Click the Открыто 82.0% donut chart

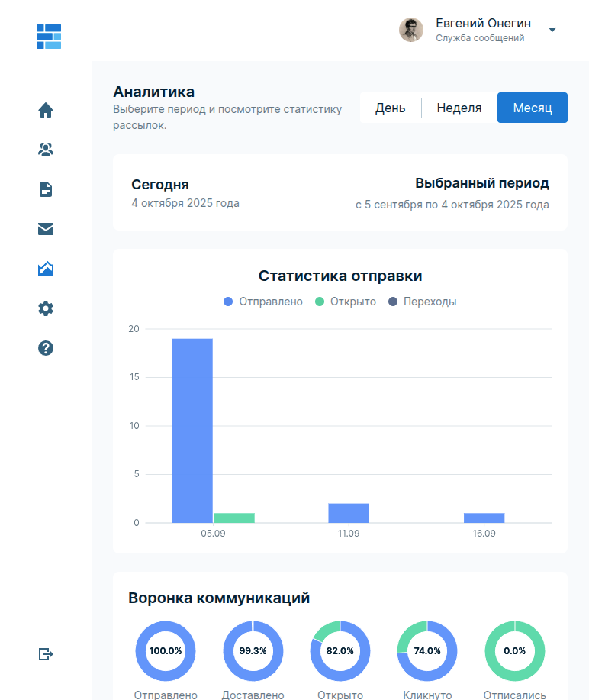coord(340,651)
